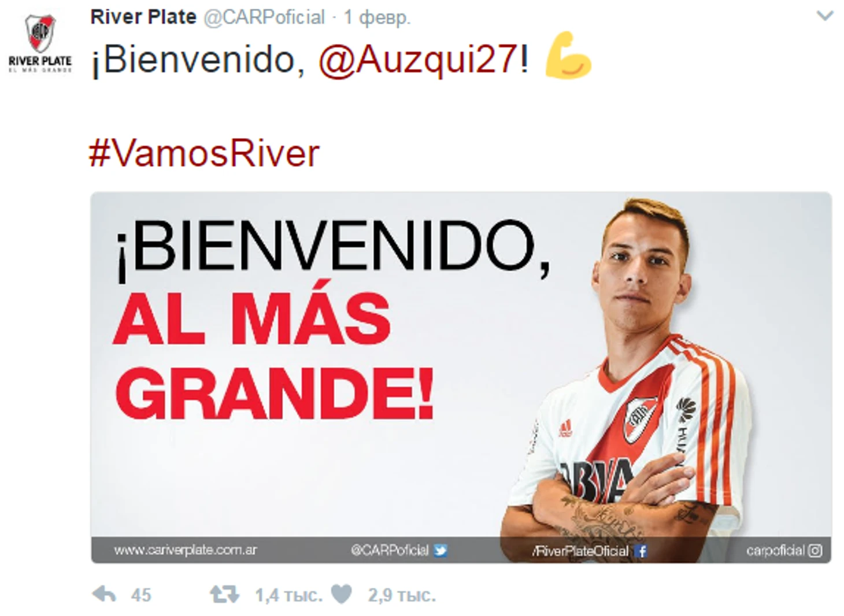
Task: Click www.cariverplate.com.ar text in banner
Action: click(185, 550)
